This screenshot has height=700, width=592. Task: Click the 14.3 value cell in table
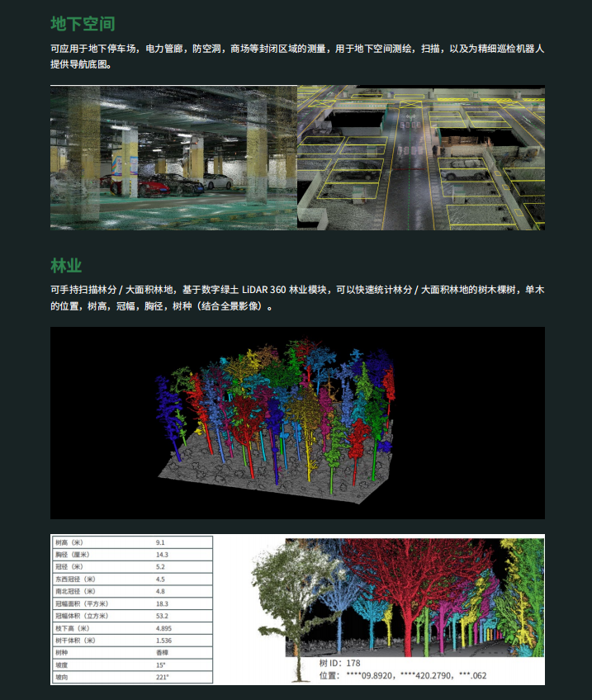click(163, 555)
